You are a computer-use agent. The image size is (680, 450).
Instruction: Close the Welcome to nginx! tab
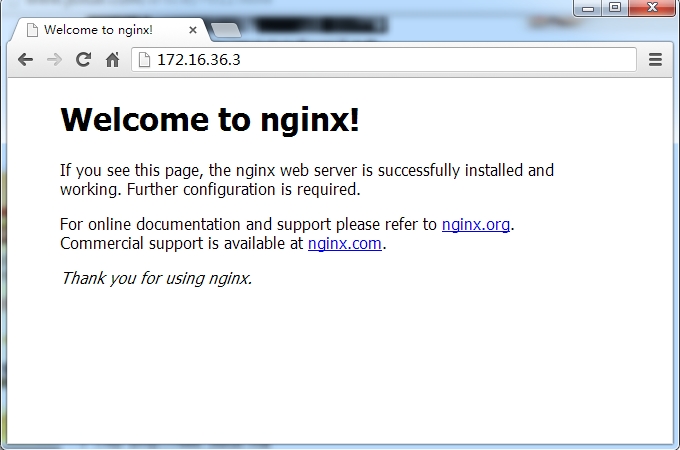tap(193, 30)
